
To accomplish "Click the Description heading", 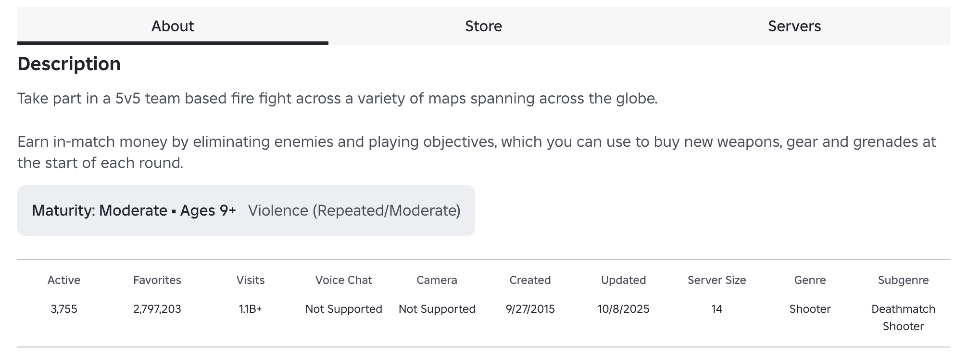I will click(69, 63).
